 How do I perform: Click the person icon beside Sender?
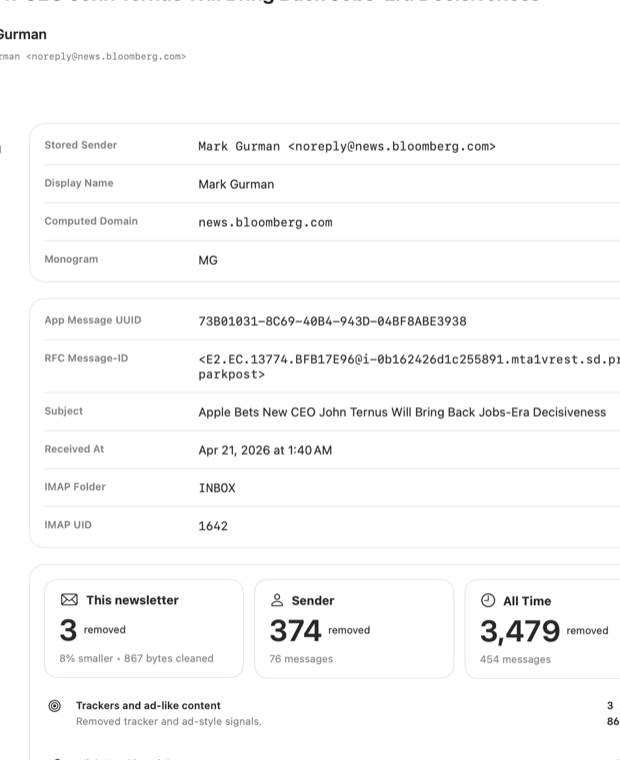coord(277,600)
